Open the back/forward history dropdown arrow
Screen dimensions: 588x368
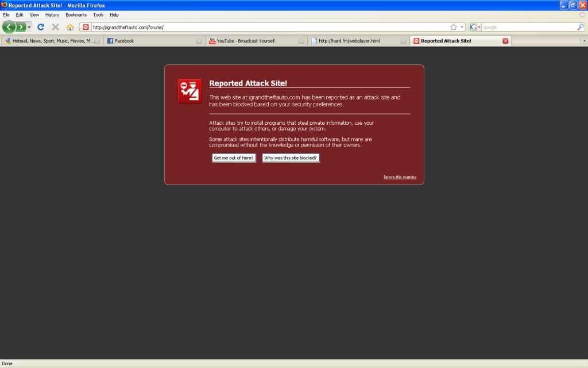(29, 27)
